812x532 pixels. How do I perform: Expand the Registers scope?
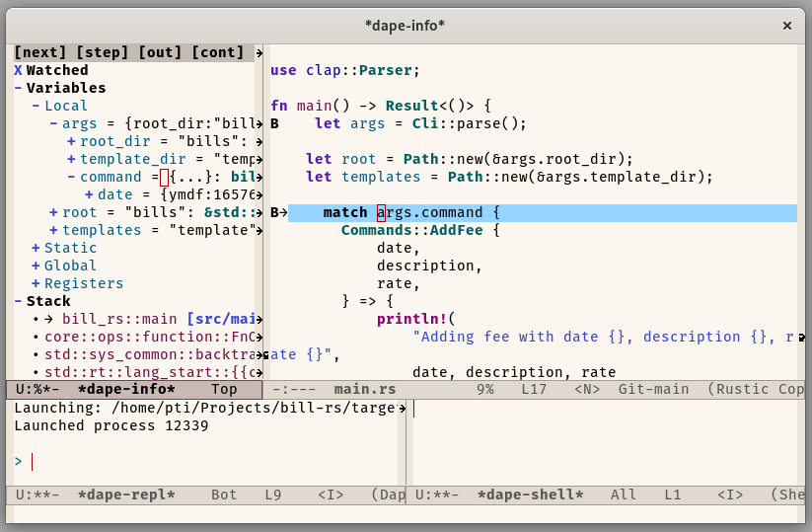[x=36, y=283]
